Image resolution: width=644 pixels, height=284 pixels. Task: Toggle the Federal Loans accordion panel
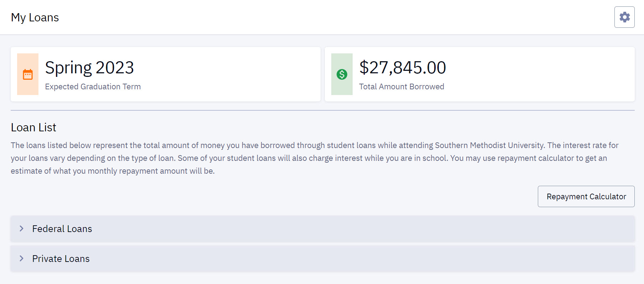pyautogui.click(x=323, y=229)
